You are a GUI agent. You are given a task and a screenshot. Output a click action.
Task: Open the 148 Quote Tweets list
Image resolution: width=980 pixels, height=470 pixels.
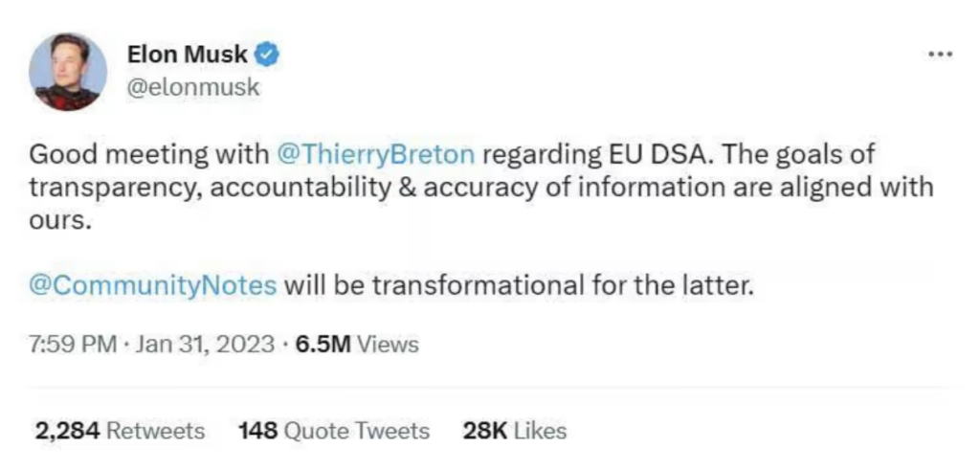pos(334,431)
